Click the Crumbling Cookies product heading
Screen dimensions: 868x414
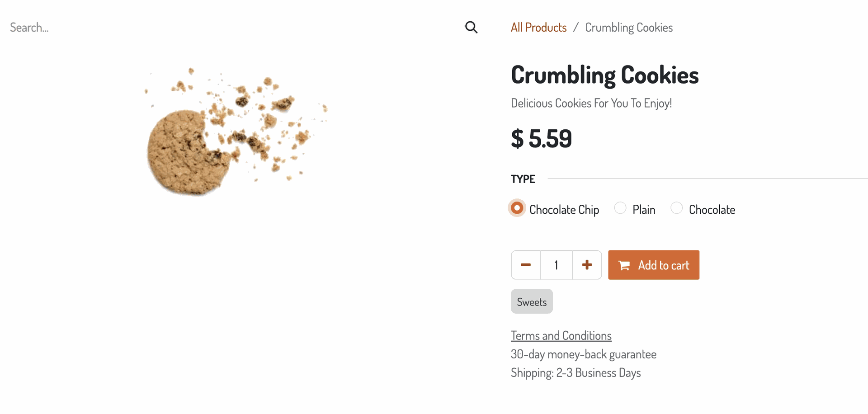click(x=604, y=75)
